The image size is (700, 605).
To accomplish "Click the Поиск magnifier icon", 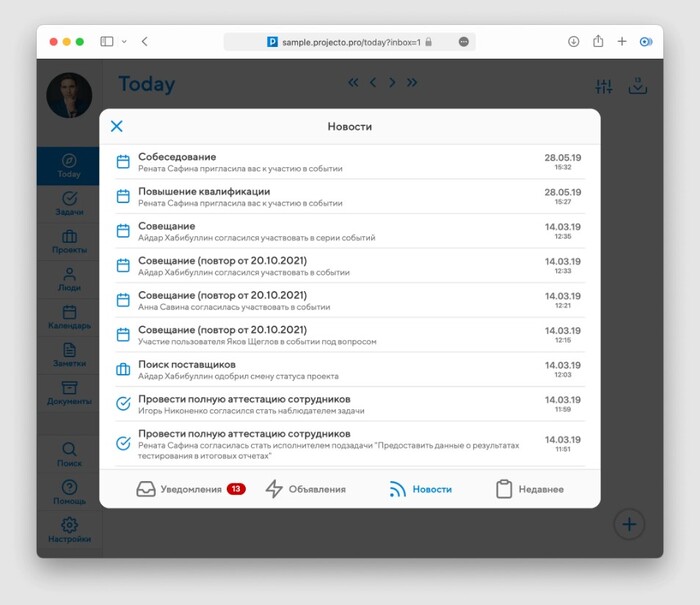I will 69,454.
